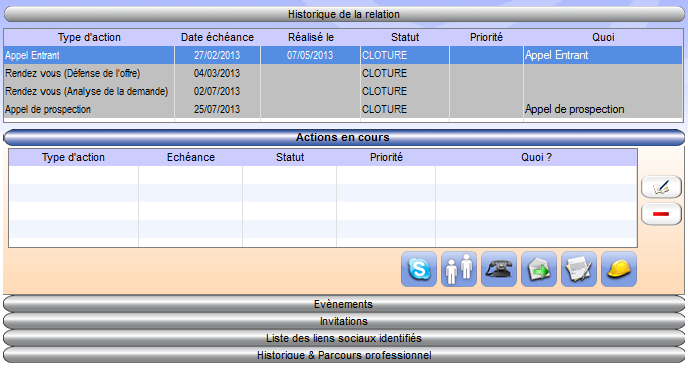Click the black telephone call icon
This screenshot has width=688, height=370.
pos(498,269)
